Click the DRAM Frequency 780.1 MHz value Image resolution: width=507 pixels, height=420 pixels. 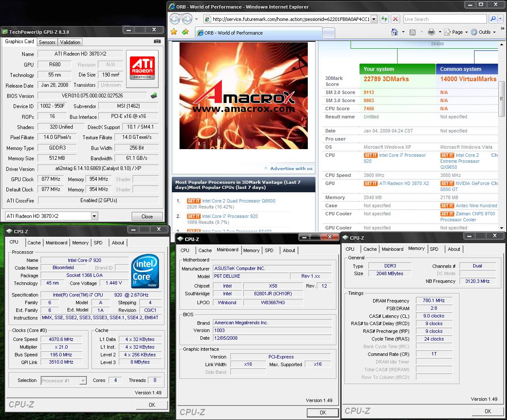[x=433, y=301]
